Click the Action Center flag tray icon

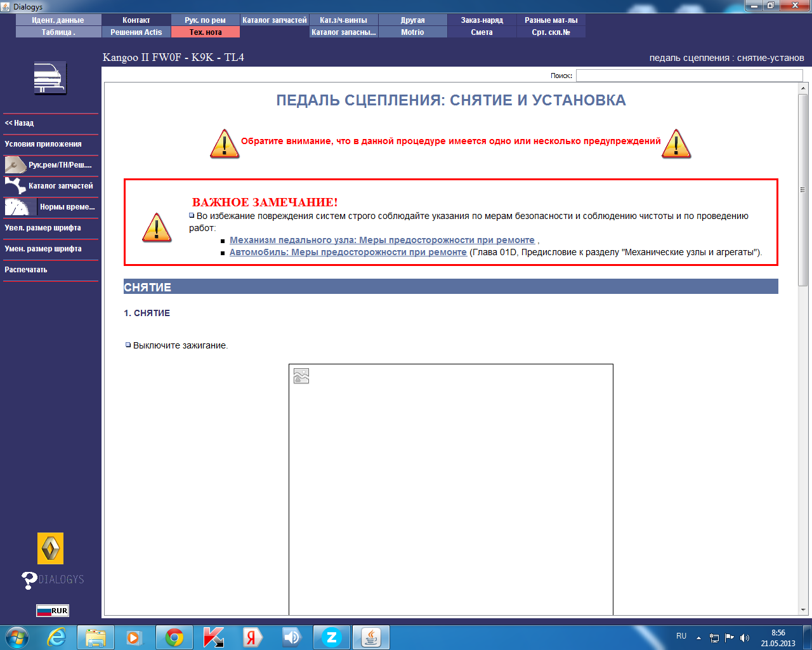(730, 638)
